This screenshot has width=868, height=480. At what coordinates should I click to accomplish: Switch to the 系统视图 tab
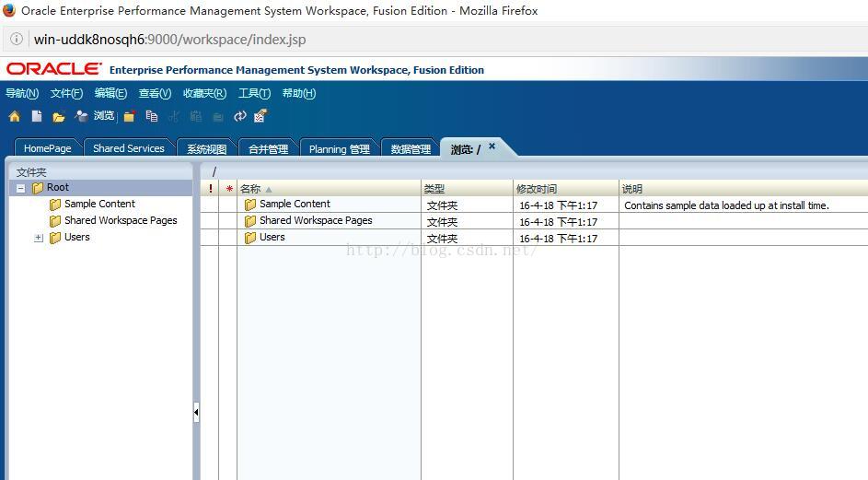[206, 148]
